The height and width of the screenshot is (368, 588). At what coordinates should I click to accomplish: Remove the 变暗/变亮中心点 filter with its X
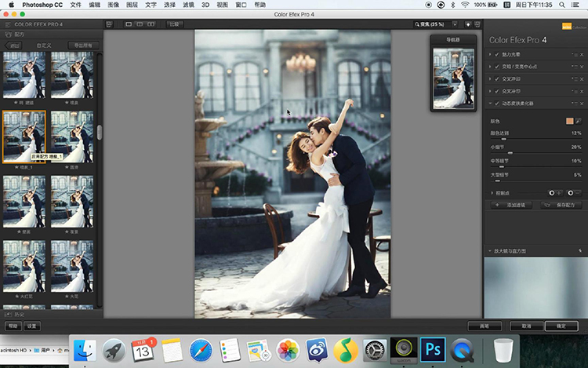click(582, 67)
